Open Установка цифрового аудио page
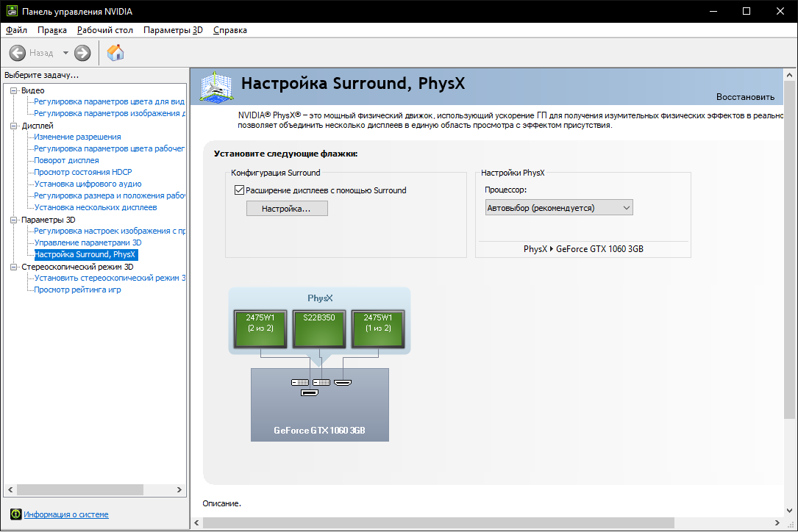Screen dimensions: 798x532 (88, 184)
